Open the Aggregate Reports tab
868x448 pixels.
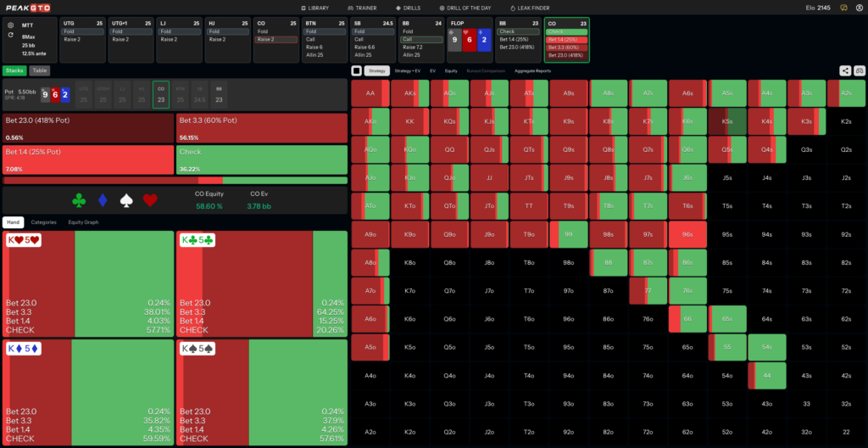532,71
